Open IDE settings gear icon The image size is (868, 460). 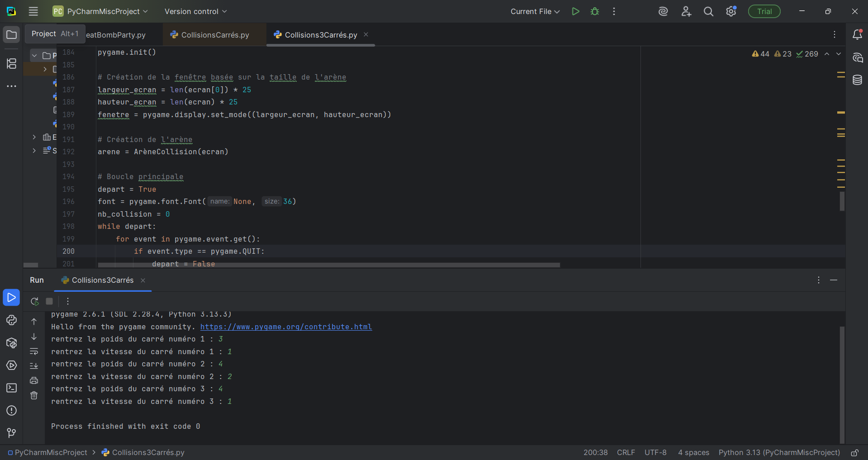click(731, 11)
